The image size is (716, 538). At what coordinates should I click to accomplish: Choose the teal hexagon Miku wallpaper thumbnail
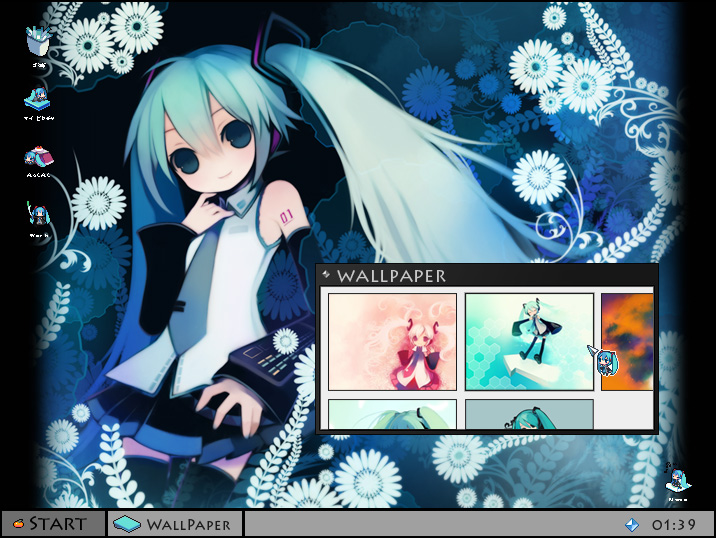pyautogui.click(x=529, y=342)
